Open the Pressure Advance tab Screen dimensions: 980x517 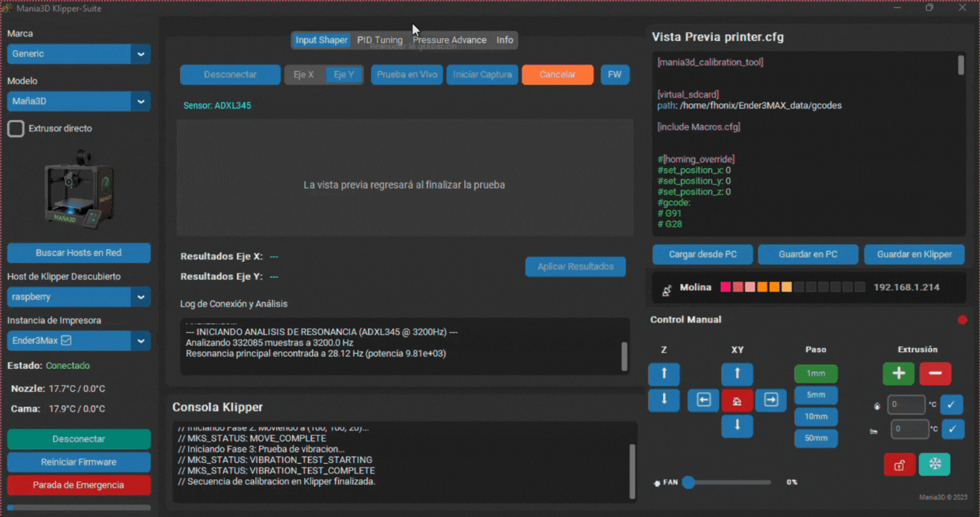449,40
